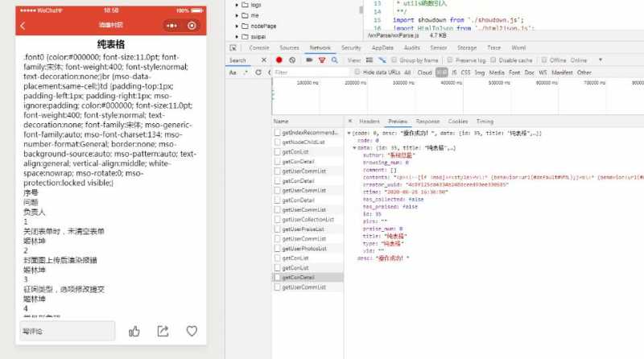The height and width of the screenshot is (359, 644).
Task: Tick the checkbox beside getNodeChildList
Action: pyautogui.click(x=277, y=142)
